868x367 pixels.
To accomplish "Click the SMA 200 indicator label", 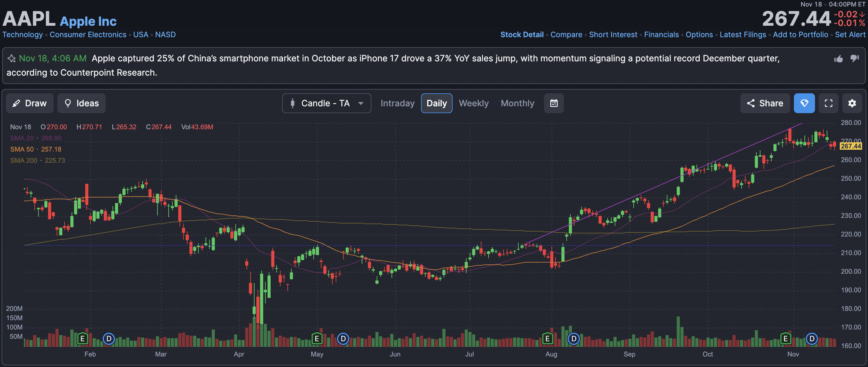I will [24, 161].
